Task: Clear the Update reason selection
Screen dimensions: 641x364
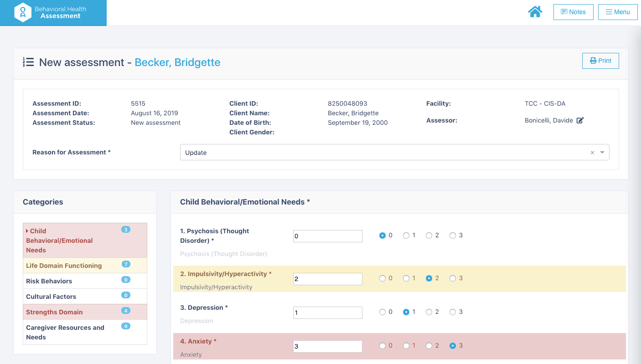Action: [592, 153]
